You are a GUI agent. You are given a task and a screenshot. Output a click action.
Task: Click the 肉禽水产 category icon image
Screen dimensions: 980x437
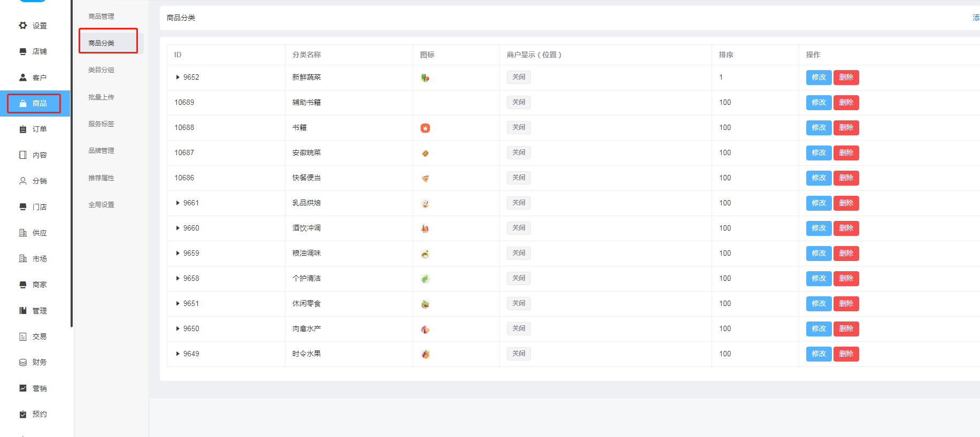[x=425, y=329]
